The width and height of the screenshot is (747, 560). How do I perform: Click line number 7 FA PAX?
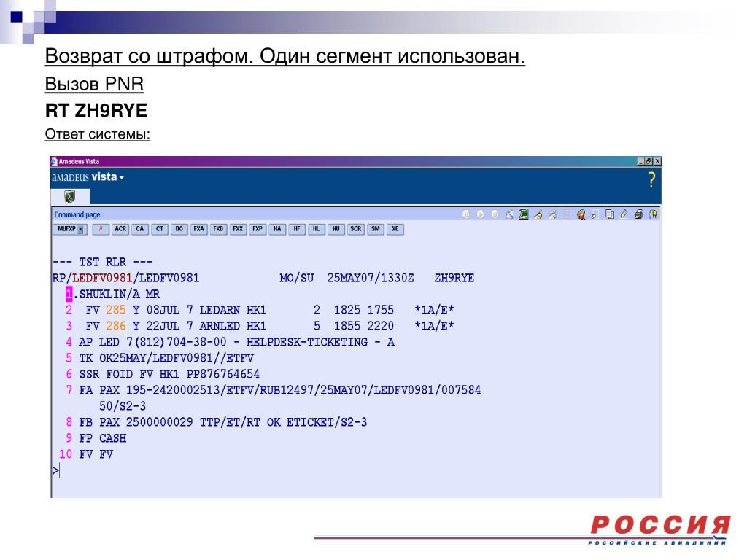pyautogui.click(x=69, y=390)
